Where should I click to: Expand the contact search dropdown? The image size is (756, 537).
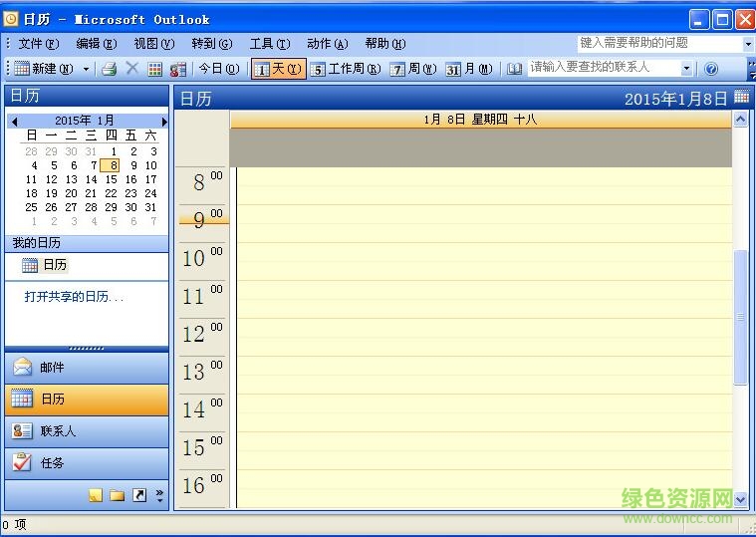coord(686,69)
